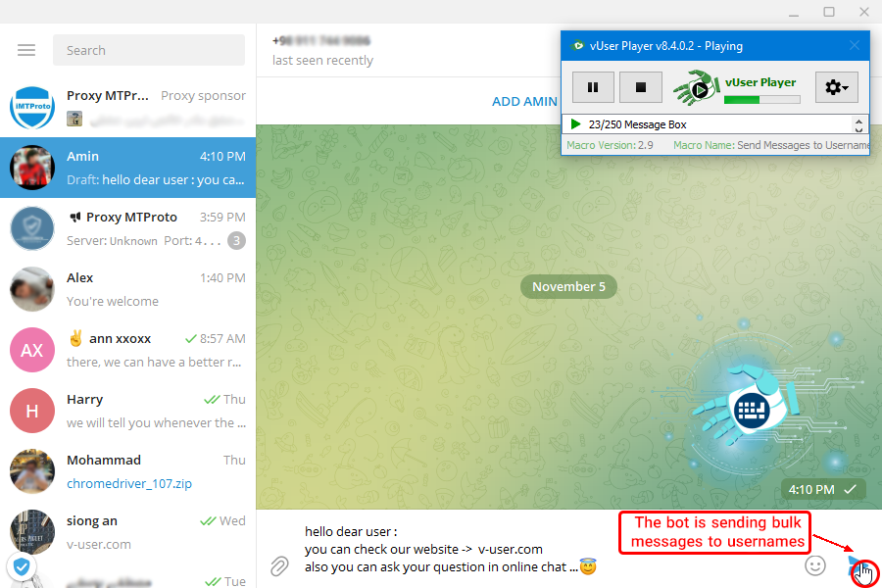Image resolution: width=882 pixels, height=588 pixels.
Task: Open vUser Player gear settings dropdown
Action: point(837,87)
